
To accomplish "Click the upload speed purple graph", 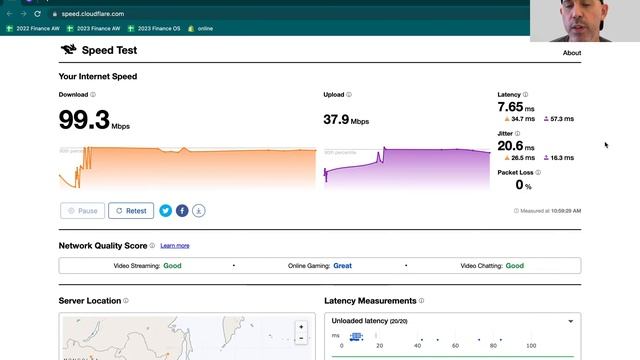I will point(407,168).
